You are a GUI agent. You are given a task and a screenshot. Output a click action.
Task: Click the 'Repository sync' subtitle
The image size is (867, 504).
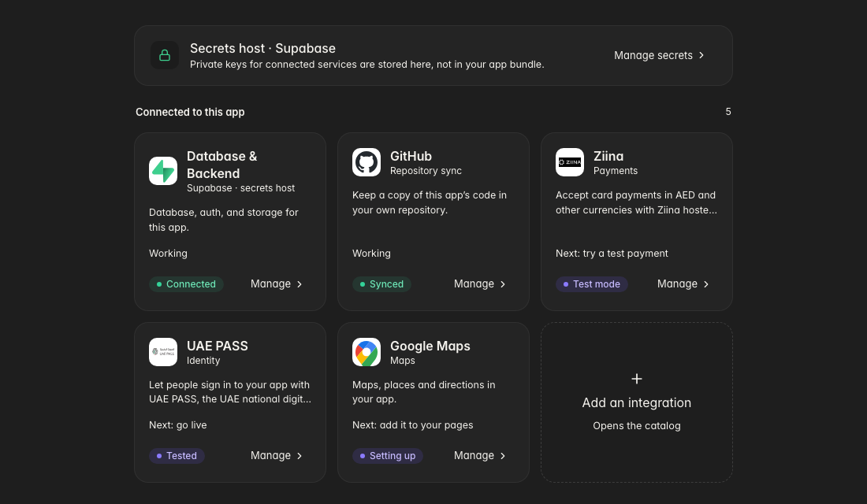tap(426, 171)
